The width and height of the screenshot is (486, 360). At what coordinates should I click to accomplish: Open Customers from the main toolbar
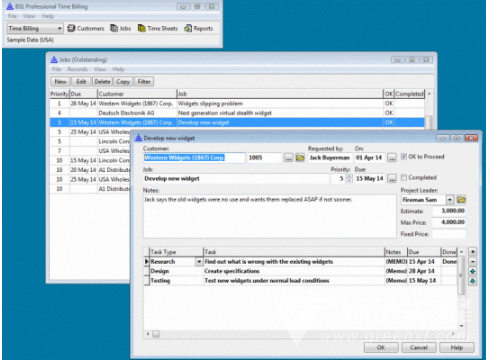point(86,29)
